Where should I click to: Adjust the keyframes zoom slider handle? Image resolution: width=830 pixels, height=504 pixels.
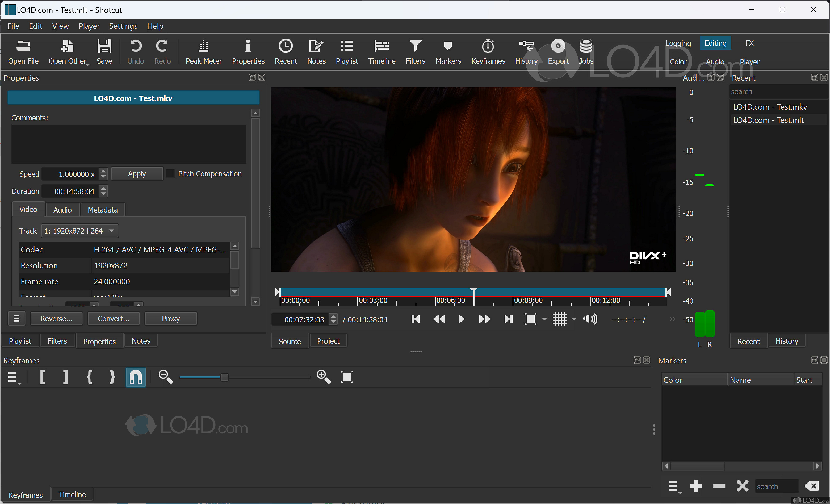click(x=224, y=377)
